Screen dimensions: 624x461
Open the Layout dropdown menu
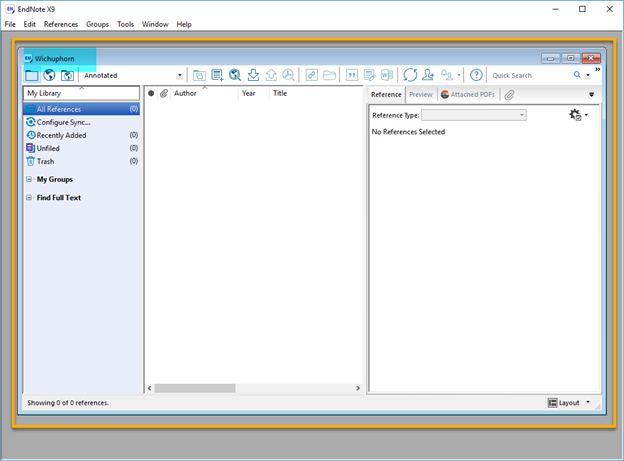tap(569, 403)
